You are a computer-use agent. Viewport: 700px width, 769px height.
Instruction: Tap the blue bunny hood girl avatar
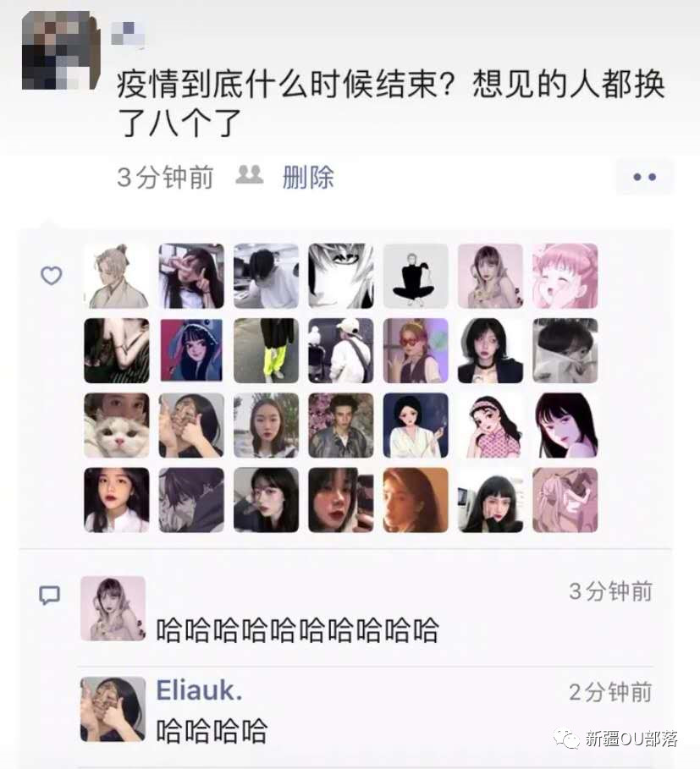[191, 350]
